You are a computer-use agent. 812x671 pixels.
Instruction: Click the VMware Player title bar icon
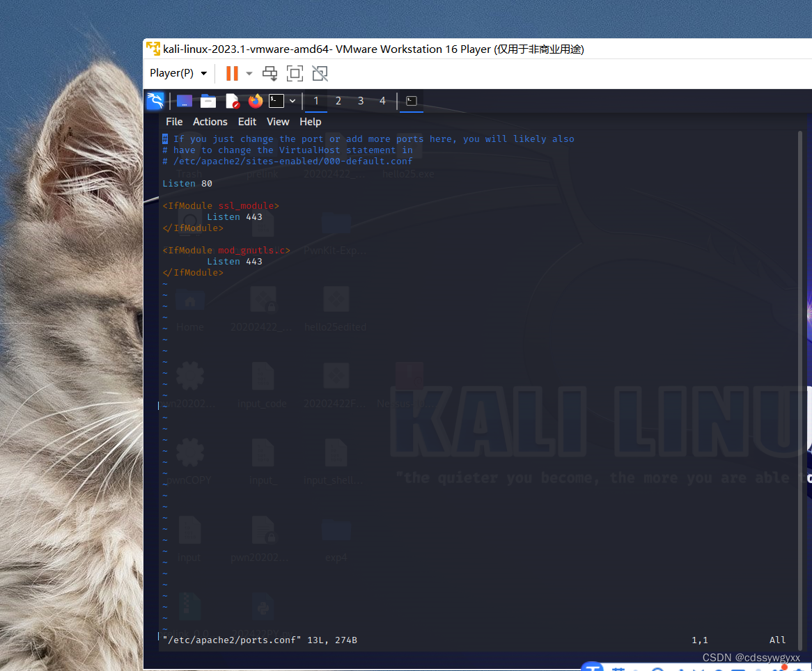click(x=153, y=49)
